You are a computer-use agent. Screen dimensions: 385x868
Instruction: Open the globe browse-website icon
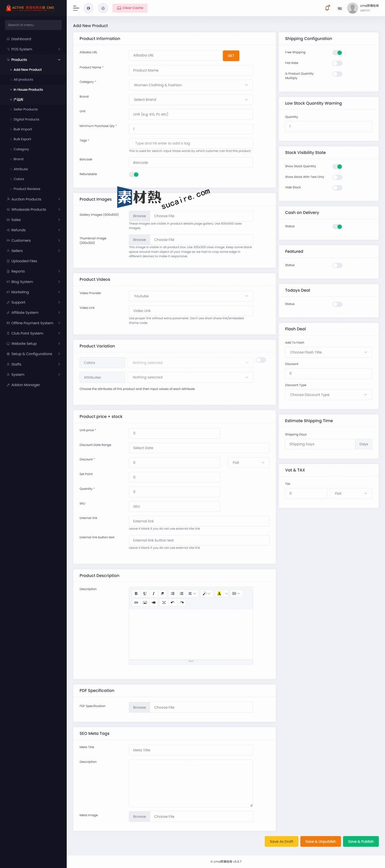coord(89,8)
